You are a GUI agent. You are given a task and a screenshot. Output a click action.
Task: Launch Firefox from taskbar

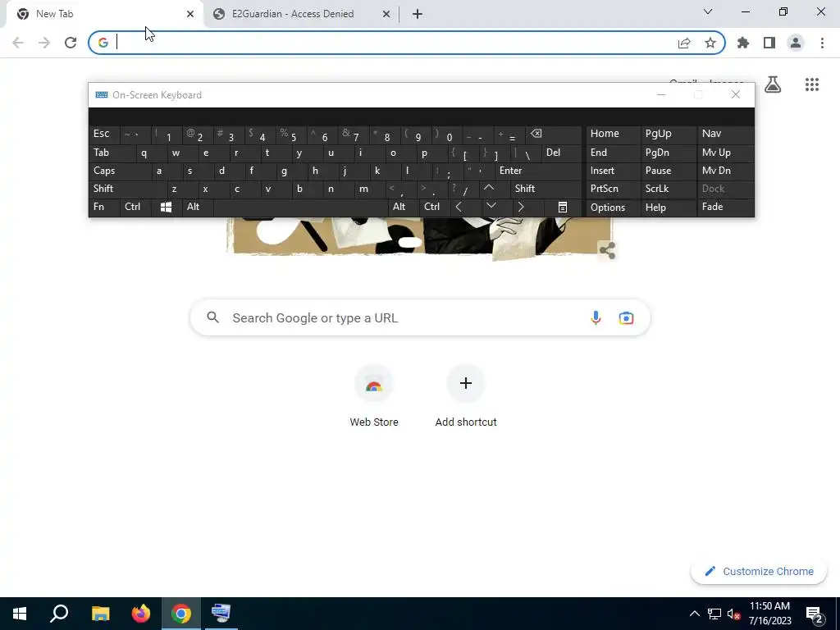(141, 614)
